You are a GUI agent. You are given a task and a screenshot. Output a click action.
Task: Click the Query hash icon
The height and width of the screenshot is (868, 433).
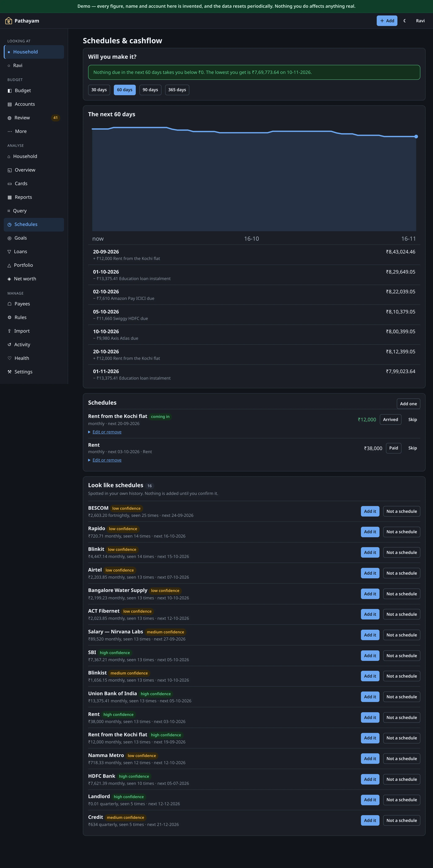pyautogui.click(x=9, y=211)
